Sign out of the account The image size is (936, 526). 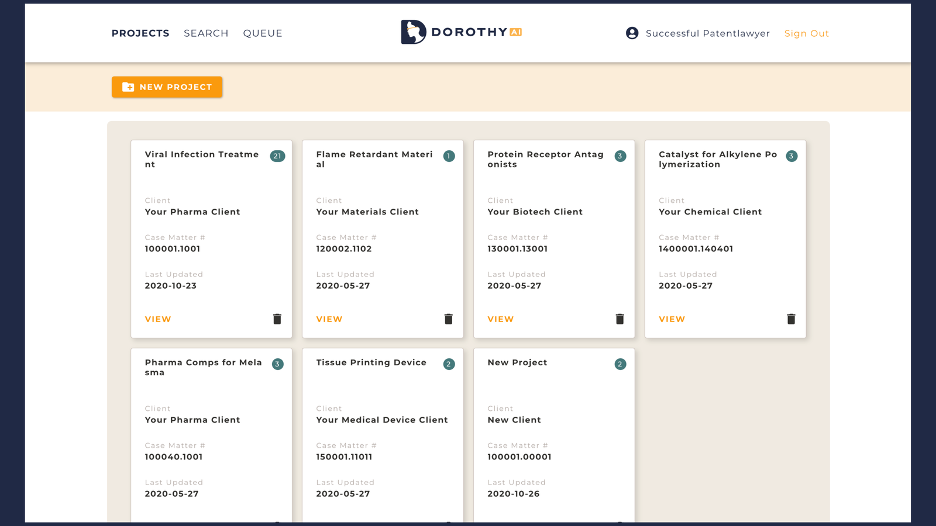tap(806, 33)
